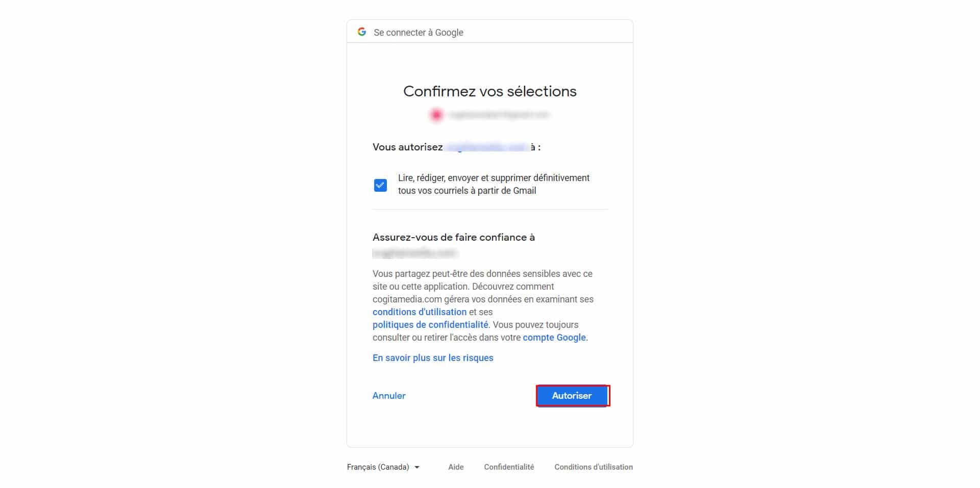The width and height of the screenshot is (980, 488).
Task: Click the blurred pink account avatar
Action: click(x=436, y=115)
